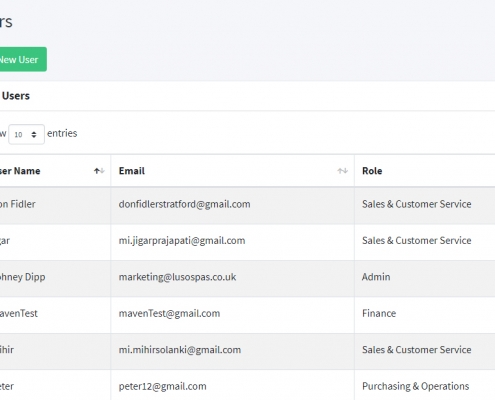495x400 pixels.
Task: Click Dipp user name cell
Action: 55,278
